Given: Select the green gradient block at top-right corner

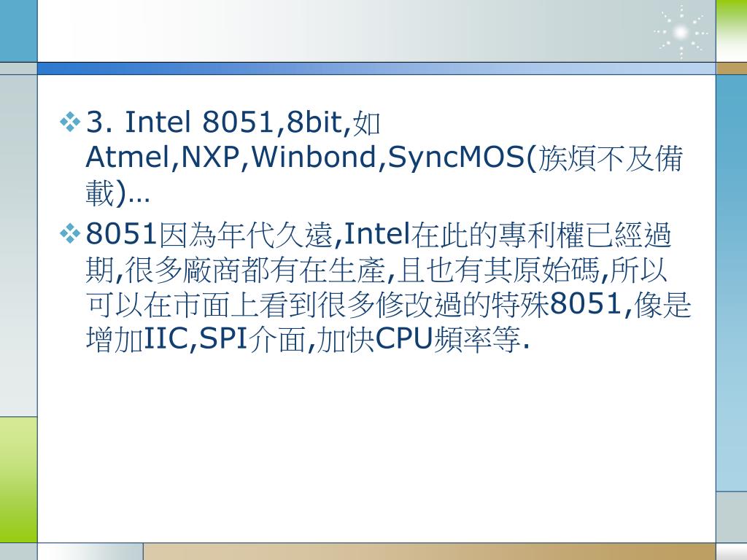Looking at the screenshot, I should (x=731, y=31).
